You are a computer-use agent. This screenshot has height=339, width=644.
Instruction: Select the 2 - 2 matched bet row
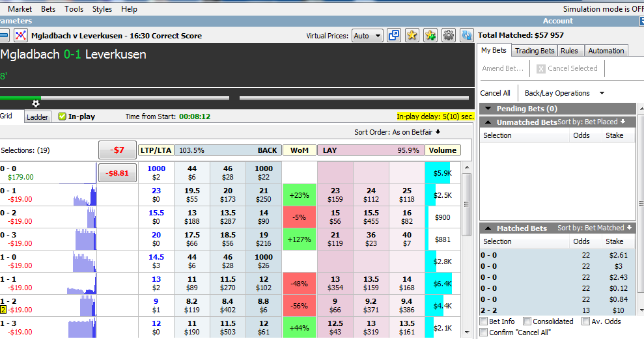tap(557, 310)
